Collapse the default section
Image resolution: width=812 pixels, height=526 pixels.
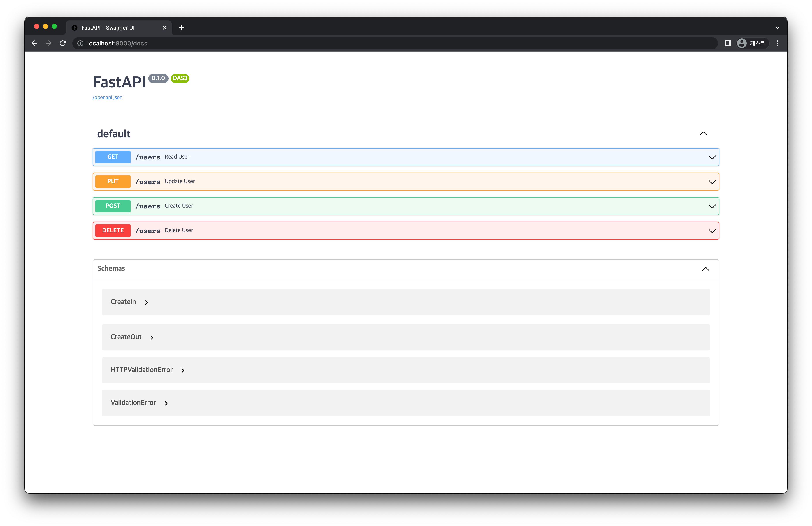point(703,134)
